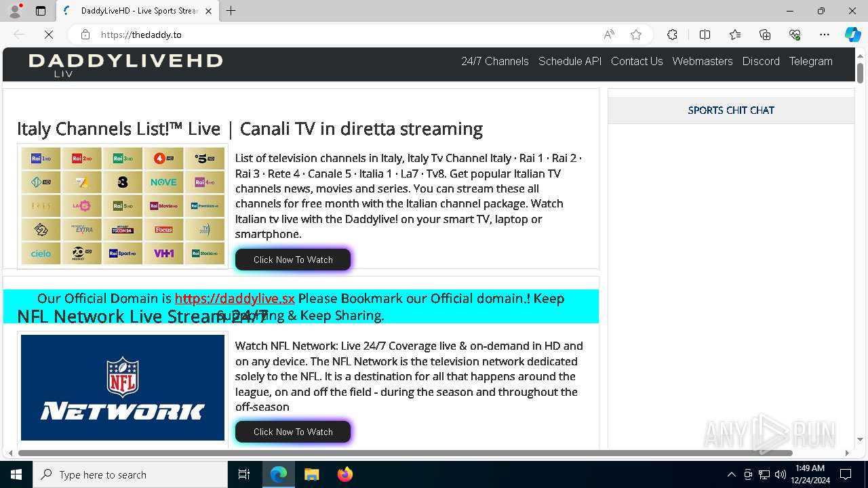The width and height of the screenshot is (868, 488).
Task: Open the network status tray icon
Action: pos(764,474)
